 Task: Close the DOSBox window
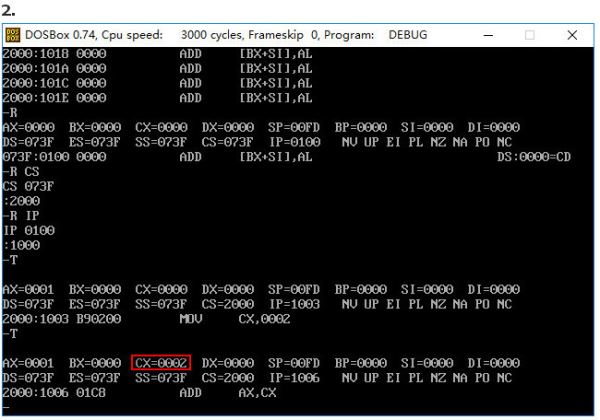572,35
